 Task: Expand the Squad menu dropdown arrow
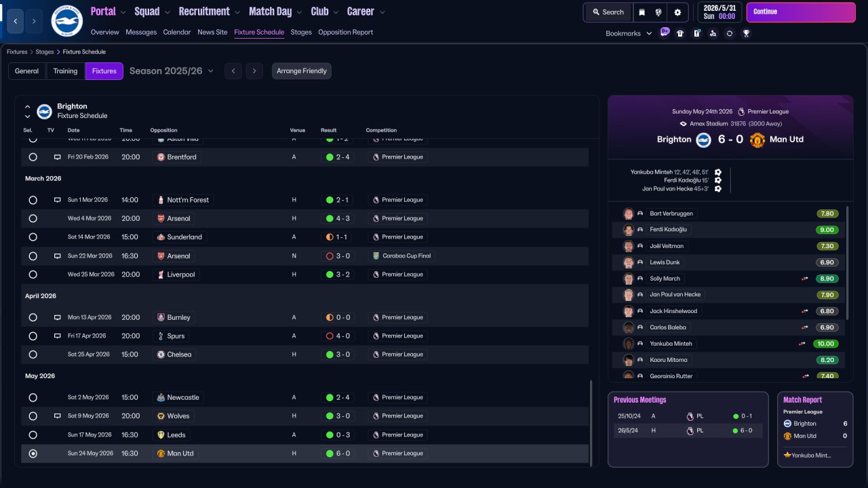[167, 12]
